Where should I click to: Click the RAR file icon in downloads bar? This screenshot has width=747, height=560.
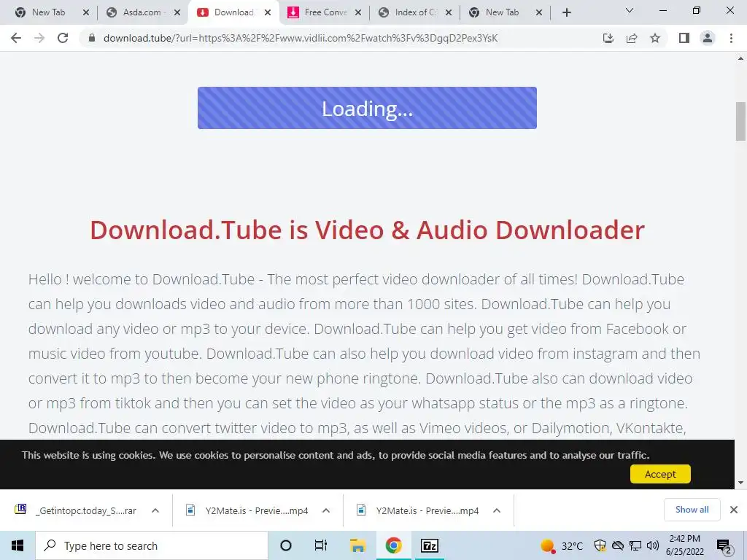coord(20,510)
